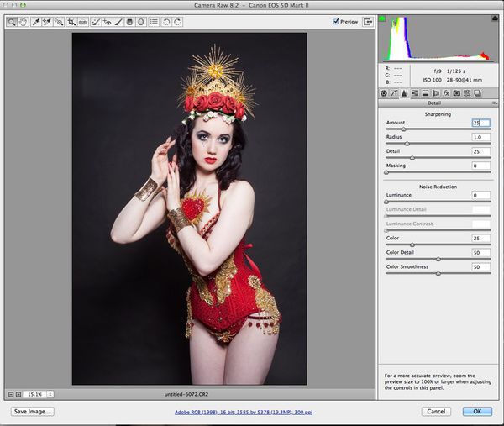This screenshot has width=504, height=426.
Task: Select the Crop tool
Action: point(72,22)
